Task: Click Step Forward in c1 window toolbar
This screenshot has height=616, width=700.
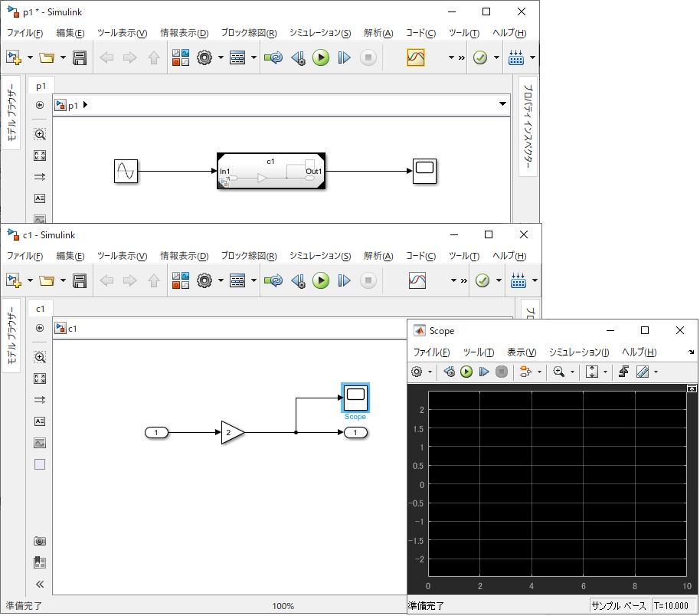Action: point(344,280)
